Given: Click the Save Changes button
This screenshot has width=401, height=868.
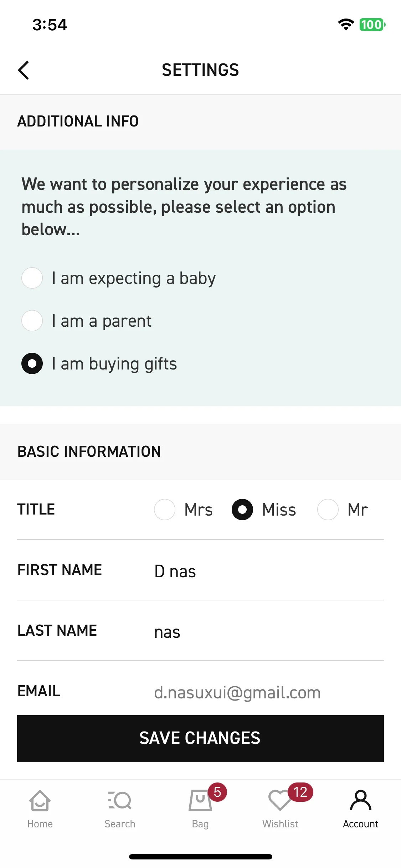Looking at the screenshot, I should [x=200, y=738].
